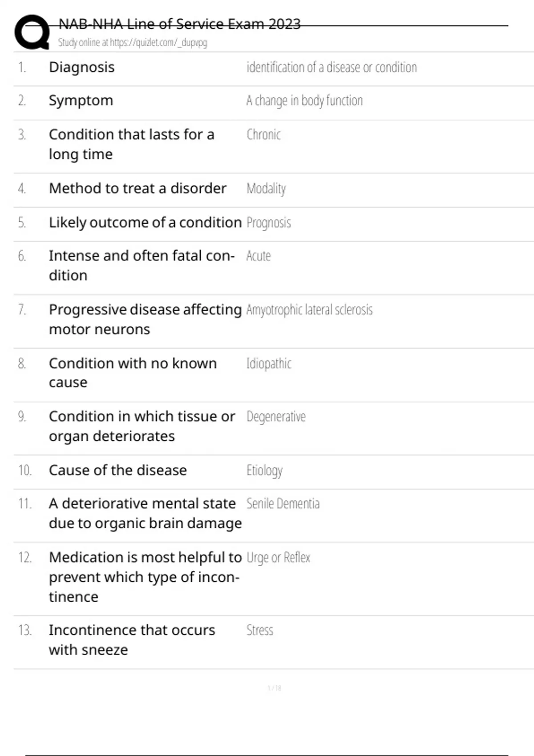This screenshot has height=756, width=534.
Task: Click the "Urge or Reflex" answer
Action: click(x=278, y=557)
